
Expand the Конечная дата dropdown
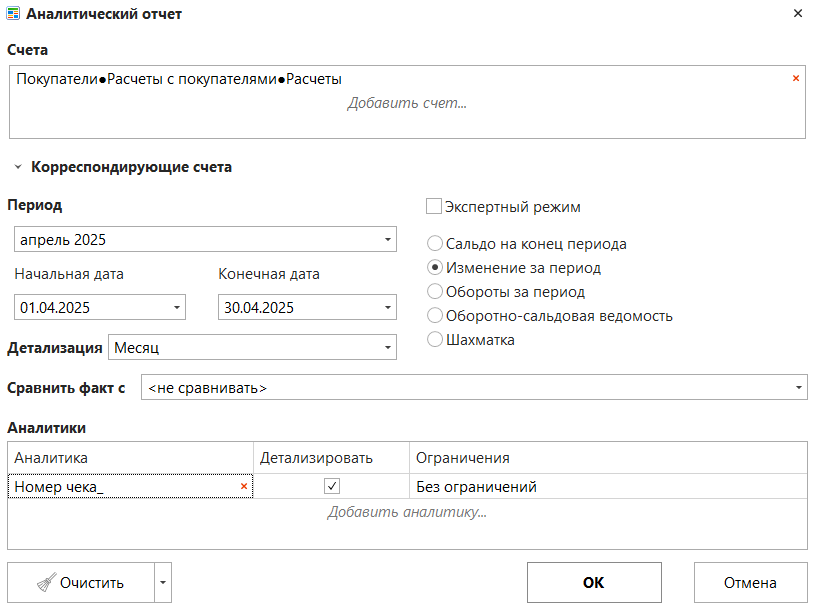[x=387, y=308]
